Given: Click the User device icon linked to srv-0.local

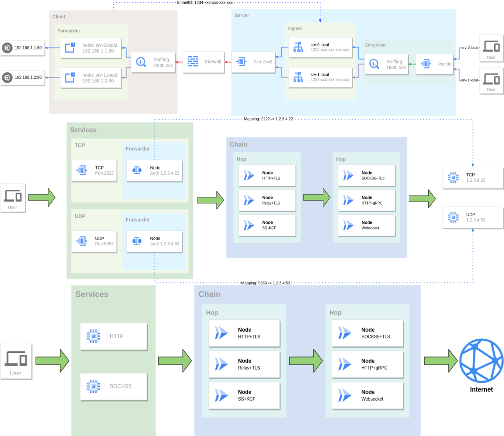Looking at the screenshot, I should (491, 47).
